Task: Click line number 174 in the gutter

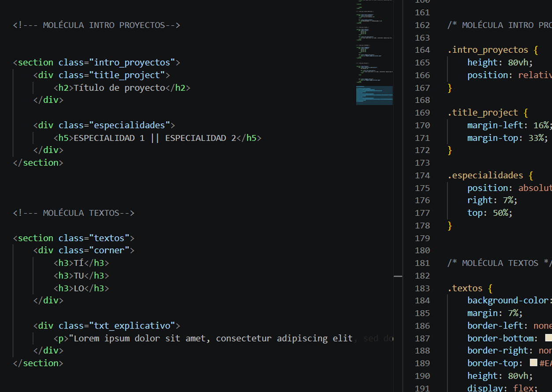Action: [422, 175]
